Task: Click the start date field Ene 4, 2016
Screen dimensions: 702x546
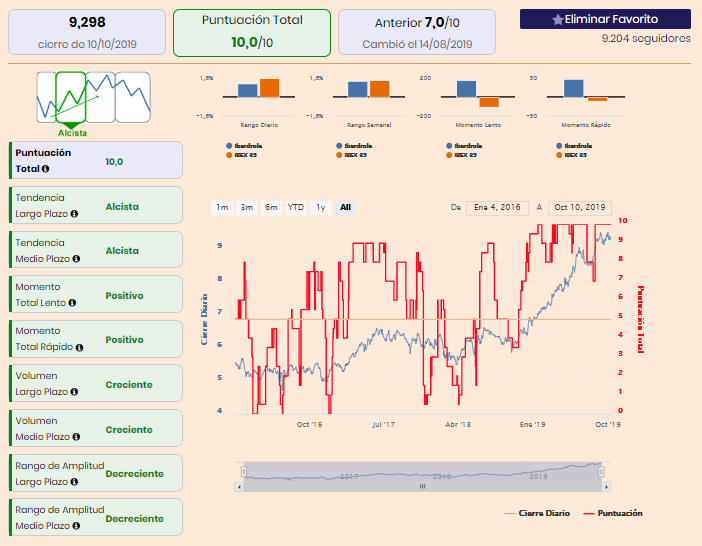Action: click(497, 208)
